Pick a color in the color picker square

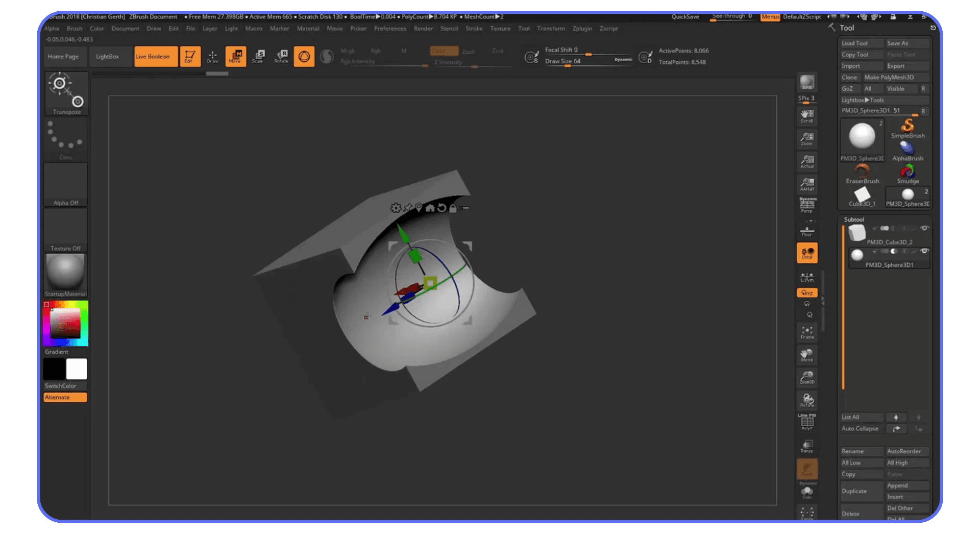click(65, 323)
